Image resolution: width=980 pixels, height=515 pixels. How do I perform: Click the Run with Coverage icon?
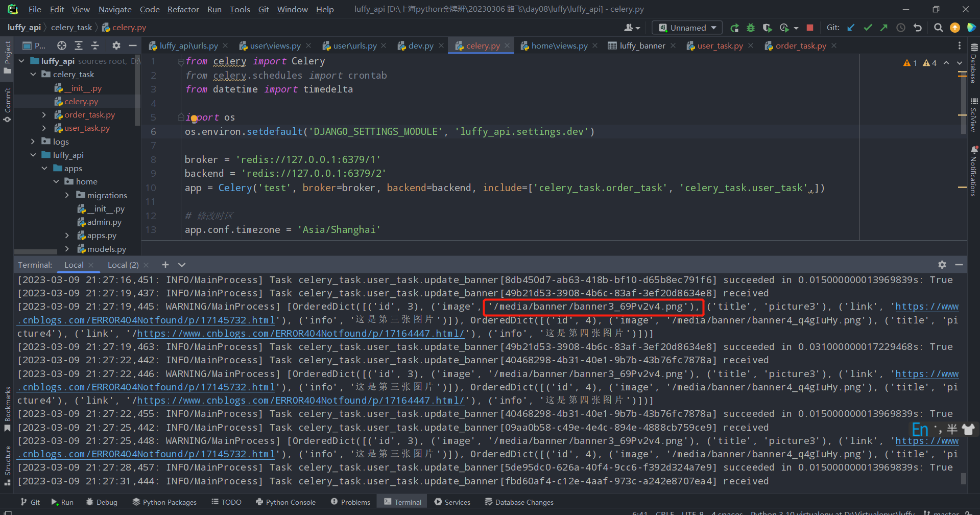(767, 28)
